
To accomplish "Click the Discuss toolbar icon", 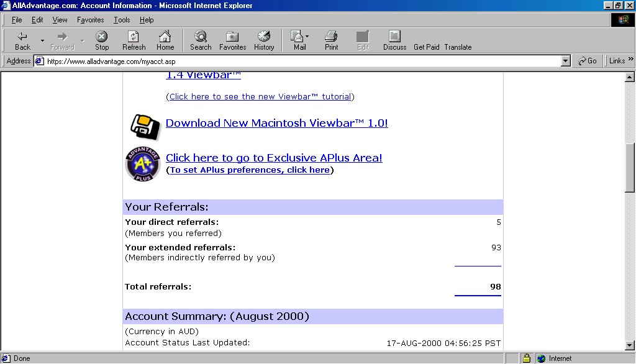I will pos(394,40).
